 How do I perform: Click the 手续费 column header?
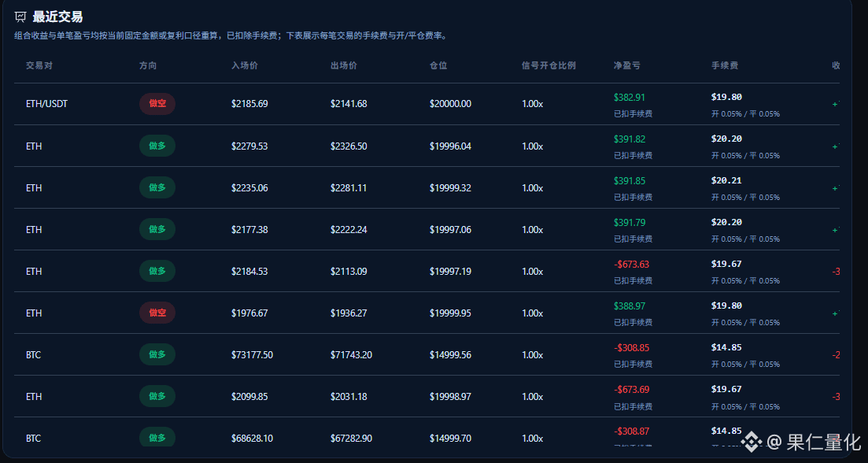pos(725,65)
